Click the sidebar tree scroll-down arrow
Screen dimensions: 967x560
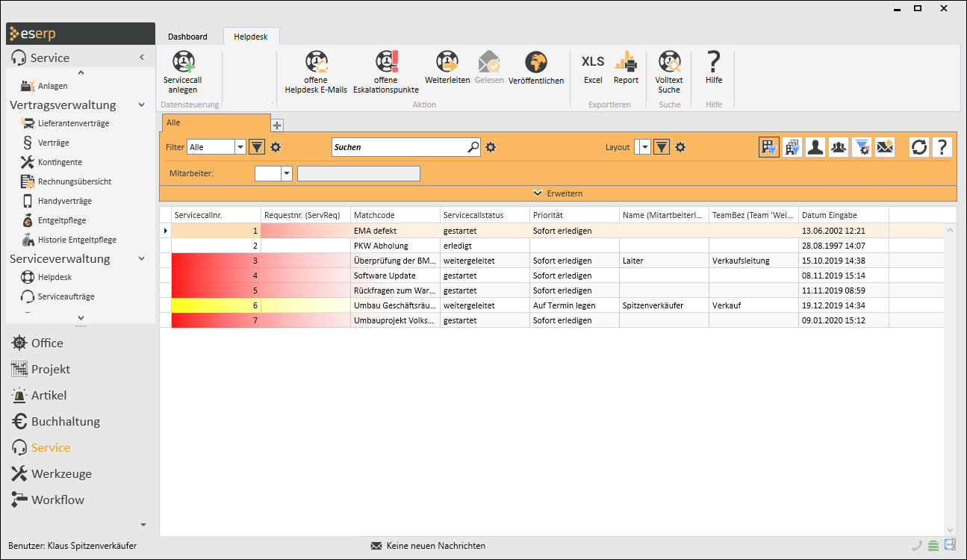(81, 317)
